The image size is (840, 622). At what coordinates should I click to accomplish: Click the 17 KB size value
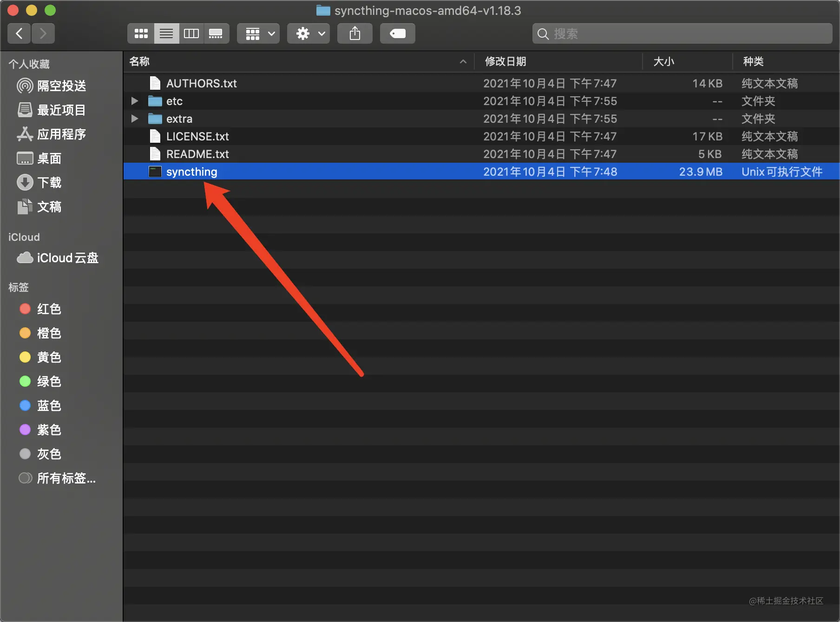click(x=707, y=136)
